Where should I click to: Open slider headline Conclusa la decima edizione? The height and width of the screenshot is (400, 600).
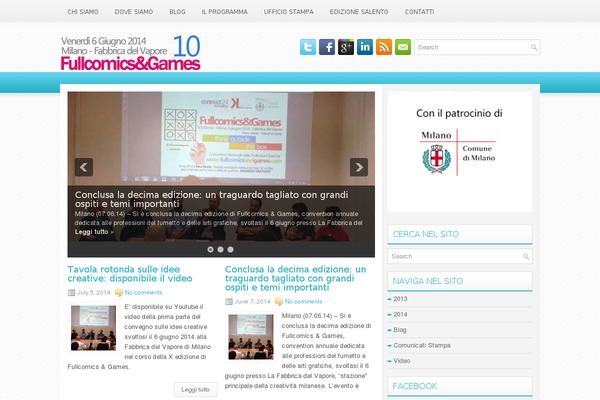point(212,199)
